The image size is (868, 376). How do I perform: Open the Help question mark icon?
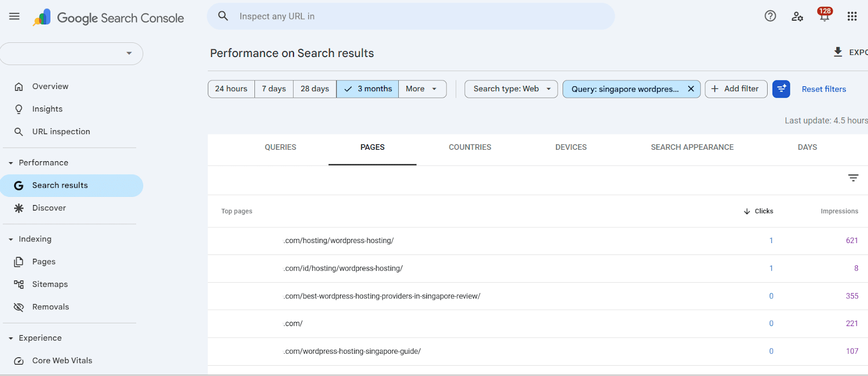pos(770,16)
